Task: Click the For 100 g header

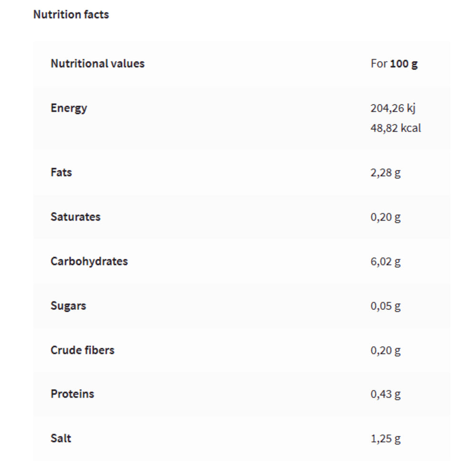Action: click(394, 63)
